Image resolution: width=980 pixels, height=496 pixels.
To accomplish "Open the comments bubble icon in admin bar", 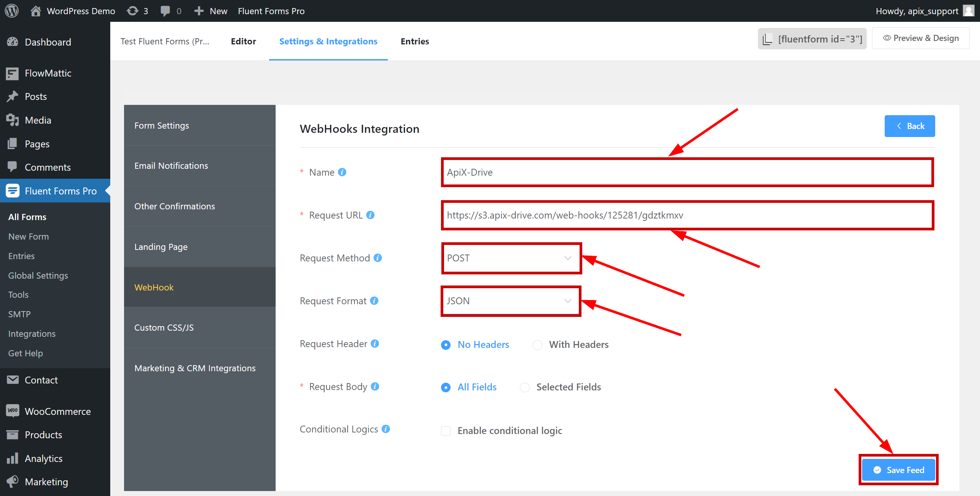I will point(165,11).
